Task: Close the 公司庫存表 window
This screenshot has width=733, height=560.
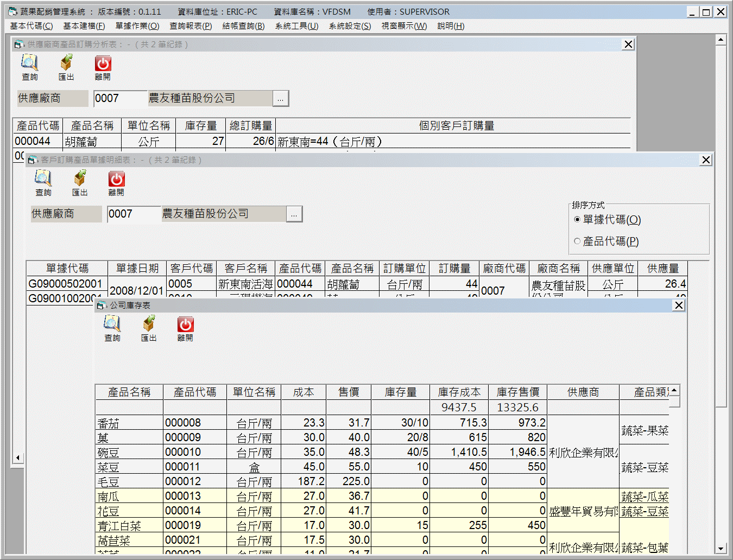Action: pos(679,306)
